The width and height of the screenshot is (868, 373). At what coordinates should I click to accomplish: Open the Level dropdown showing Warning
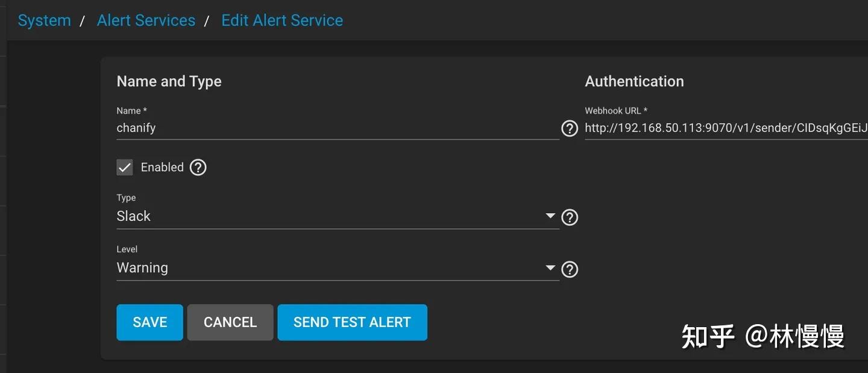[338, 268]
